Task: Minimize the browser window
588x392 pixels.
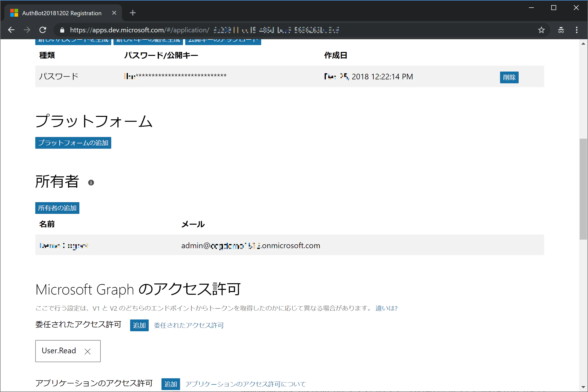Action: (x=531, y=8)
